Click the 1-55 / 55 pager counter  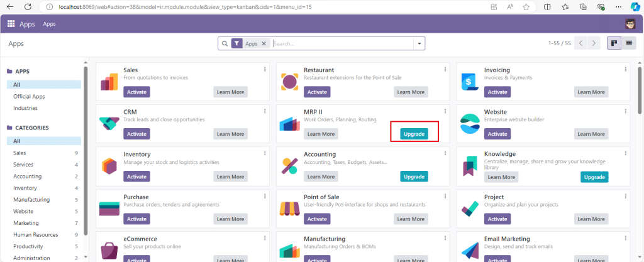559,43
